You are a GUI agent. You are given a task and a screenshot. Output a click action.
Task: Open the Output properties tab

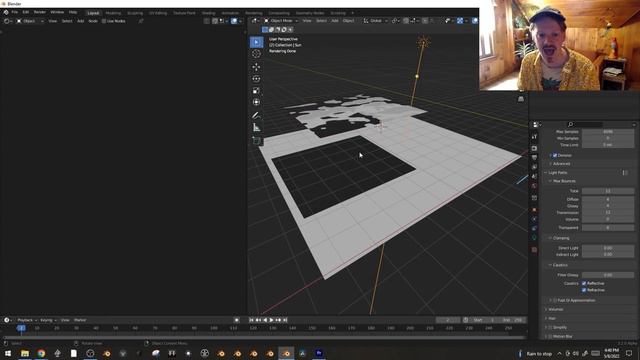click(534, 158)
